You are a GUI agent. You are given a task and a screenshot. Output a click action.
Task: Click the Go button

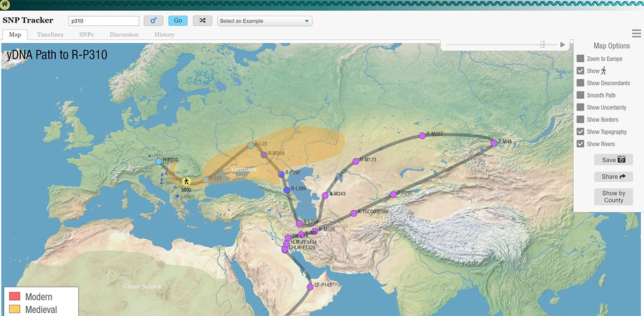tap(178, 21)
